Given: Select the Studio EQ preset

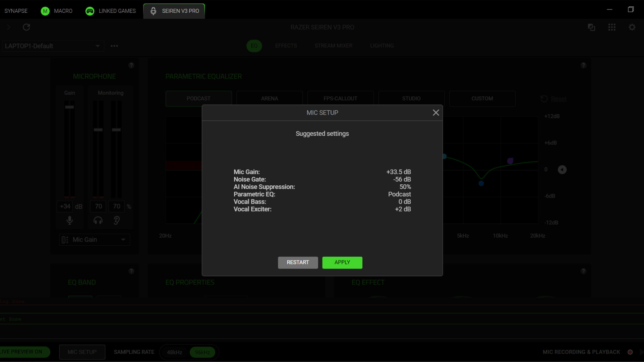Looking at the screenshot, I should (x=411, y=99).
